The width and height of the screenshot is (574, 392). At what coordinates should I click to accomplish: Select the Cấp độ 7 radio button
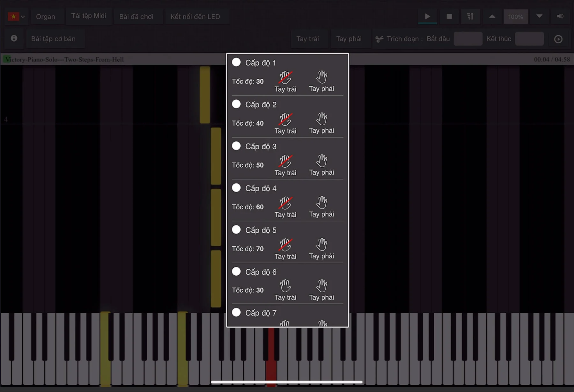pyautogui.click(x=236, y=312)
